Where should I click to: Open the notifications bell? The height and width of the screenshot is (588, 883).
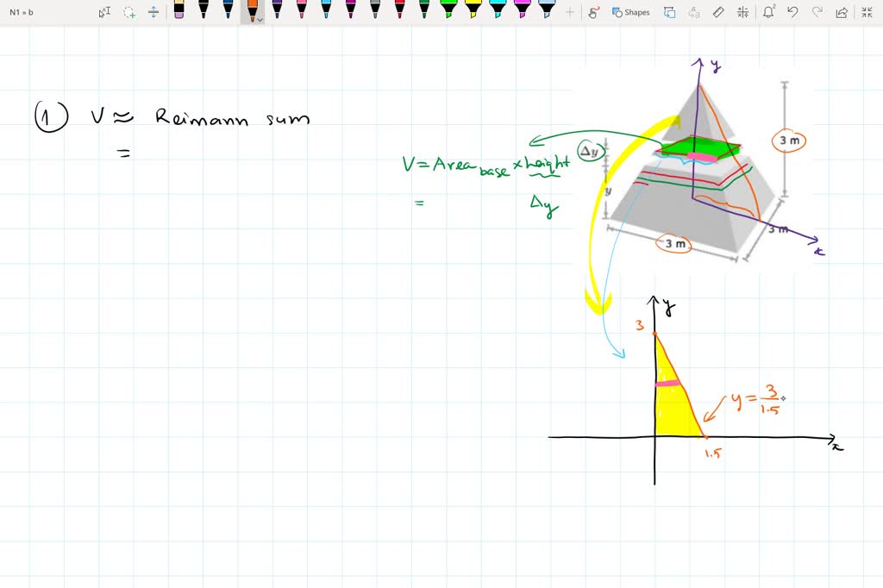pos(768,12)
